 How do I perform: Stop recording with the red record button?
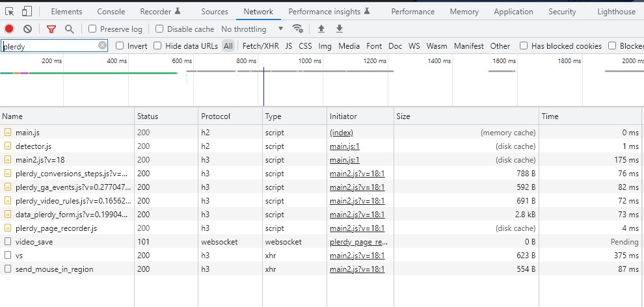(x=9, y=29)
